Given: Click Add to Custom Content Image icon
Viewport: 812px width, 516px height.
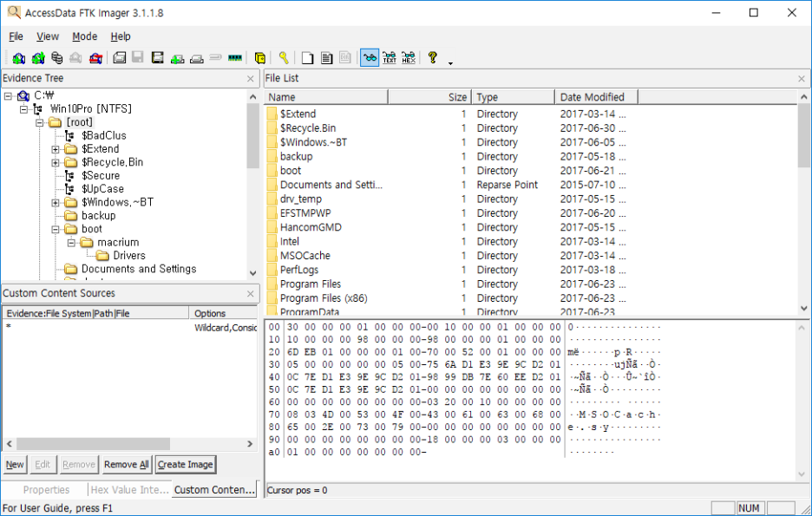Looking at the screenshot, I should click(177, 57).
